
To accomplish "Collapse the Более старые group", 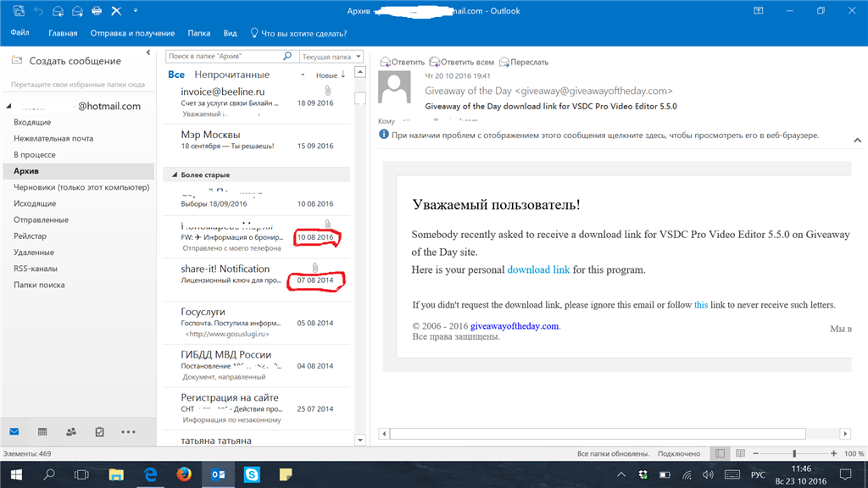I will [x=175, y=175].
